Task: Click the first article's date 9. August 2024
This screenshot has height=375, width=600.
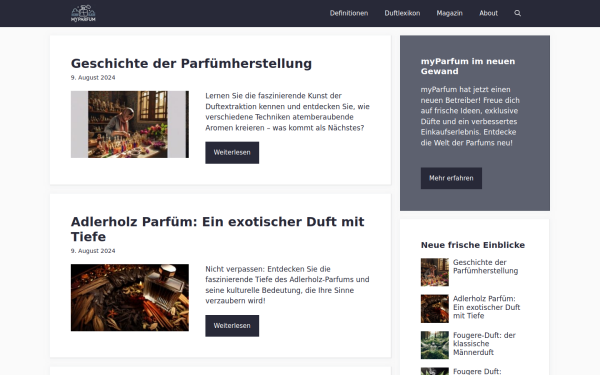Action: [93, 78]
